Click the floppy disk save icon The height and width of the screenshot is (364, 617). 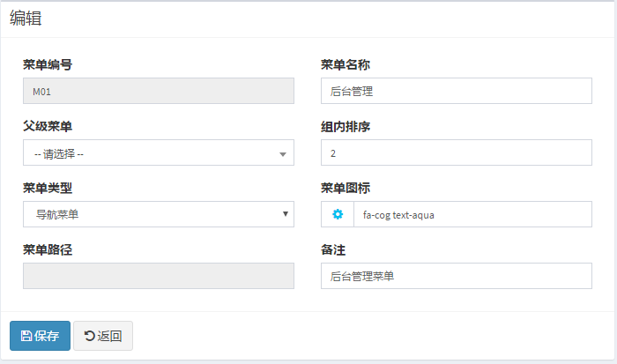pyautogui.click(x=26, y=336)
